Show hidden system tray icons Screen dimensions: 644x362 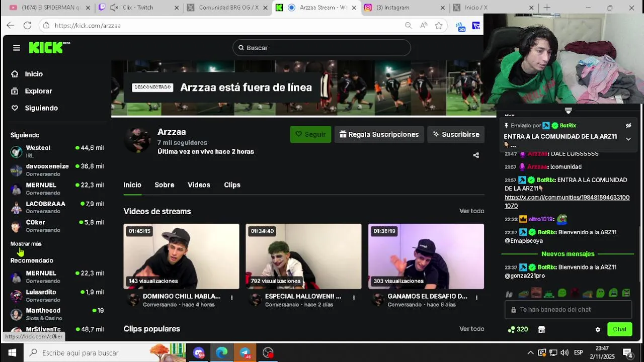coord(530,353)
